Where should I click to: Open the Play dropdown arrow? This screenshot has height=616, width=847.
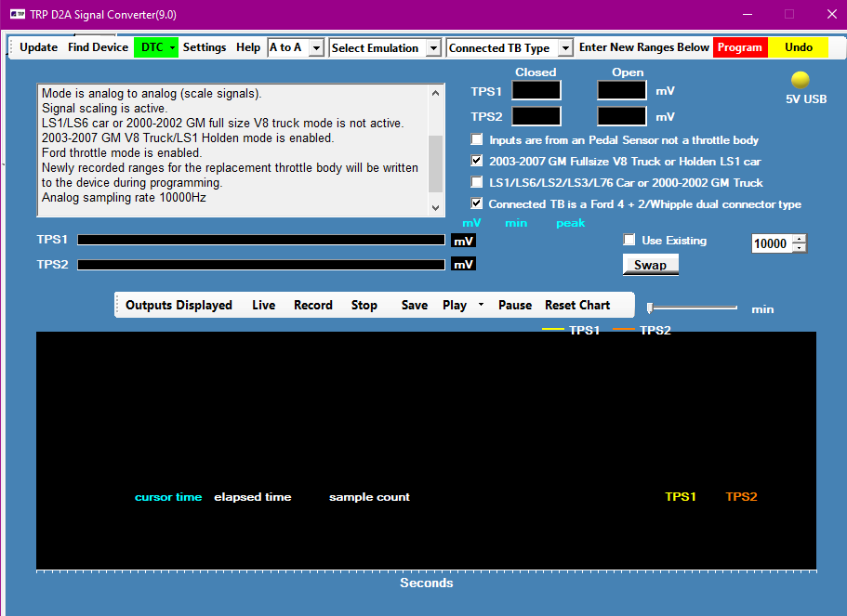tap(481, 305)
